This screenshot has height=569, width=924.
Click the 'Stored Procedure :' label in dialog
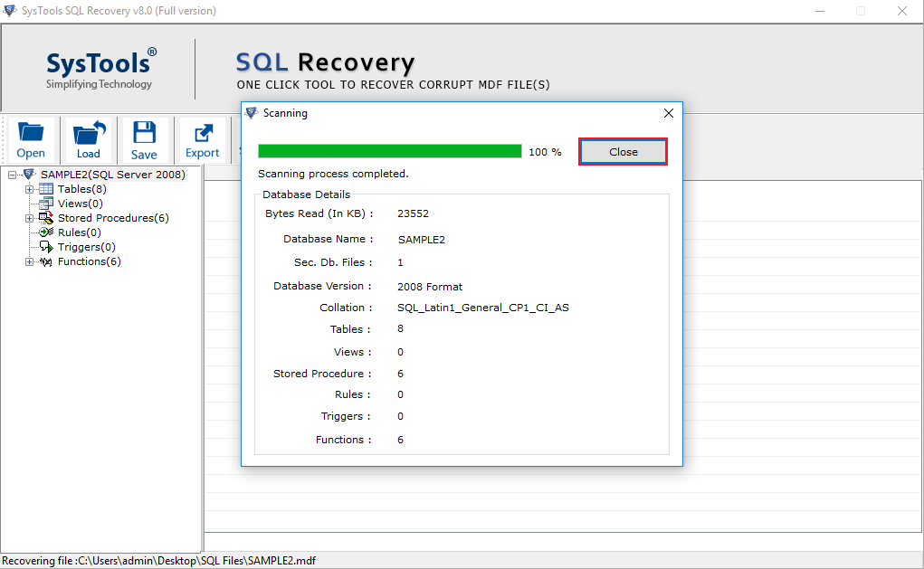click(x=322, y=374)
